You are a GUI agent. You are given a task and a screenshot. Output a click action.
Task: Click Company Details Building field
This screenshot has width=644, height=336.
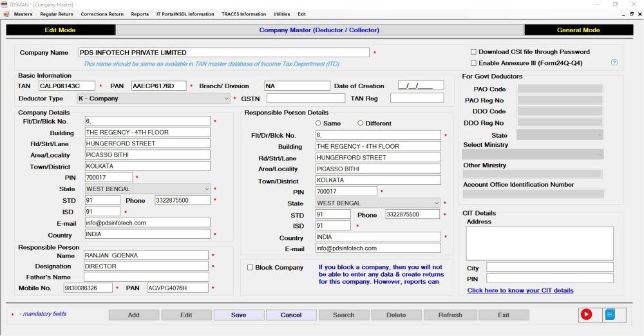pos(147,132)
